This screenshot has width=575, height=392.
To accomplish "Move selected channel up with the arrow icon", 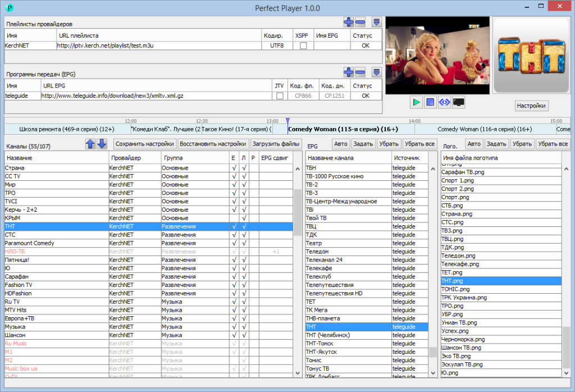I will click(x=90, y=144).
